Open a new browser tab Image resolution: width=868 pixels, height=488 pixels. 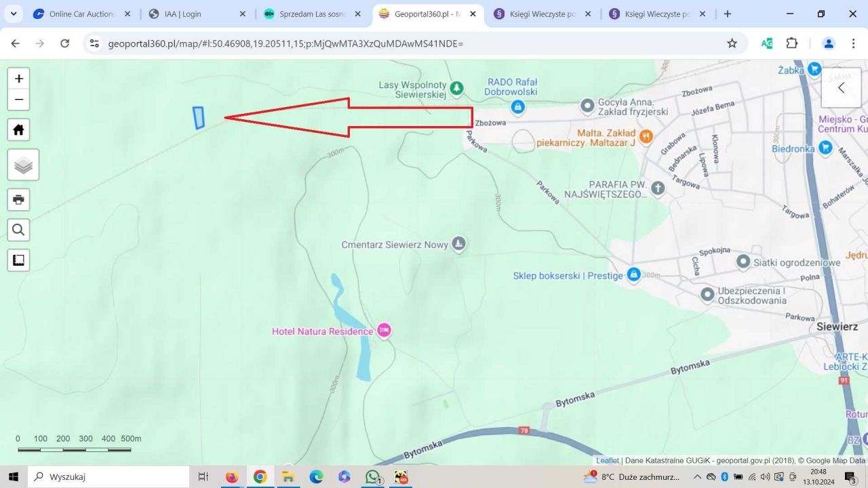point(728,14)
